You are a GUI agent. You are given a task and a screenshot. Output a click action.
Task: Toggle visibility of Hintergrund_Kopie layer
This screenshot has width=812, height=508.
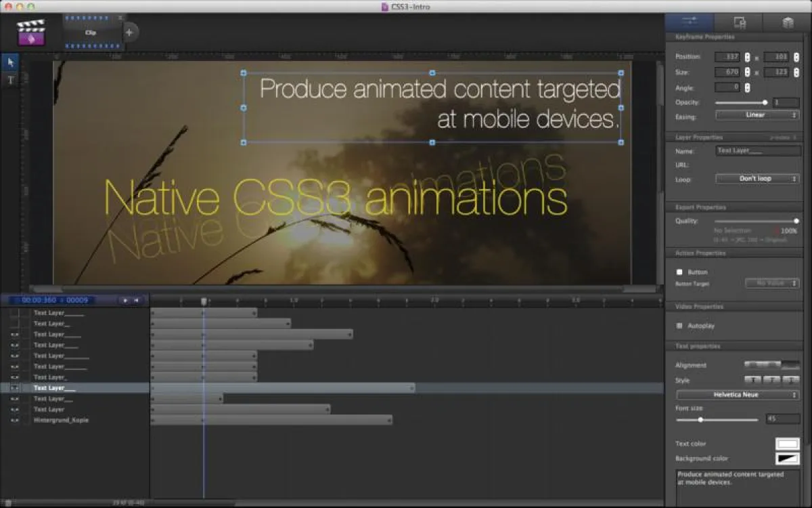(14, 421)
